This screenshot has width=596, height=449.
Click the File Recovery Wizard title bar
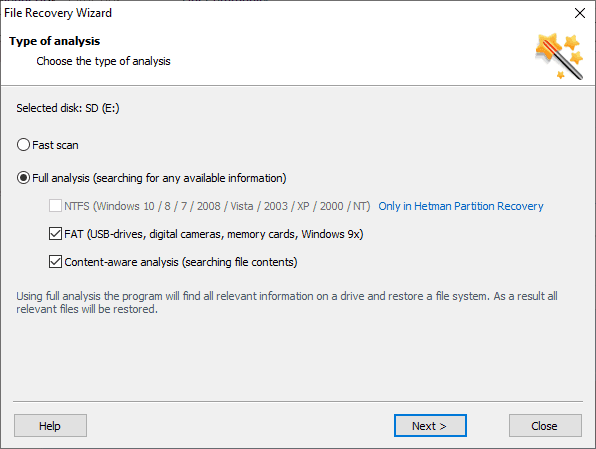click(58, 13)
